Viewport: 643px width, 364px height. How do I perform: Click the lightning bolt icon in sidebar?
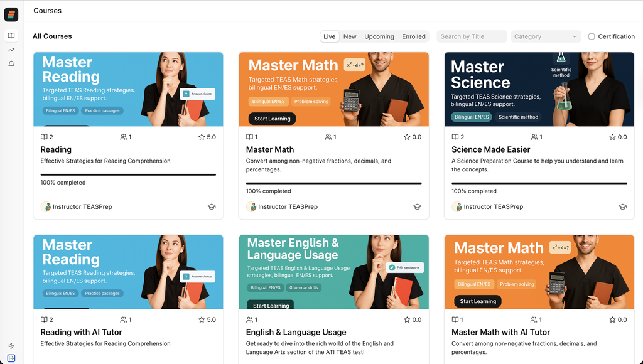click(x=11, y=346)
